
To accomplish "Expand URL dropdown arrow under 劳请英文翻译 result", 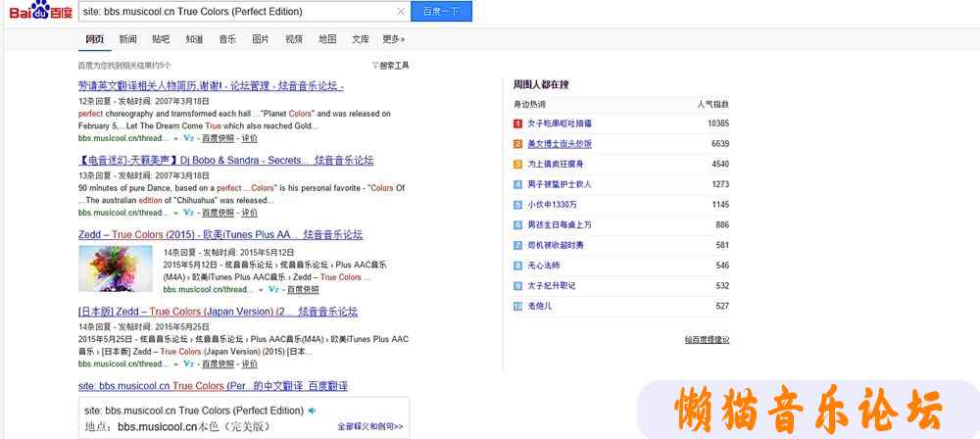I will point(175,138).
